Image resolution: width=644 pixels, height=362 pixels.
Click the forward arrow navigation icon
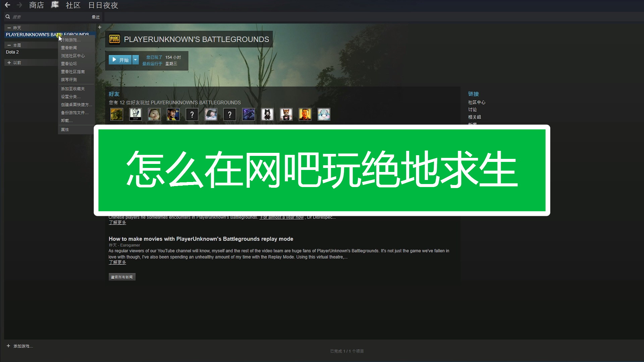click(19, 5)
